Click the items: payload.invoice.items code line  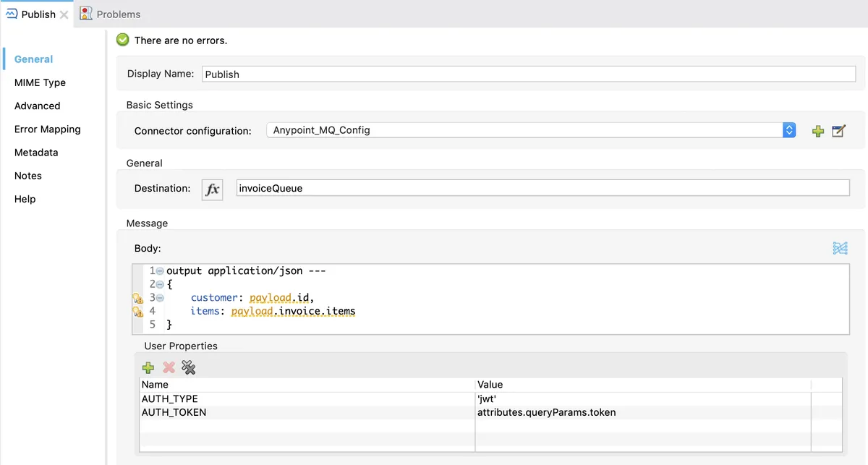(273, 312)
